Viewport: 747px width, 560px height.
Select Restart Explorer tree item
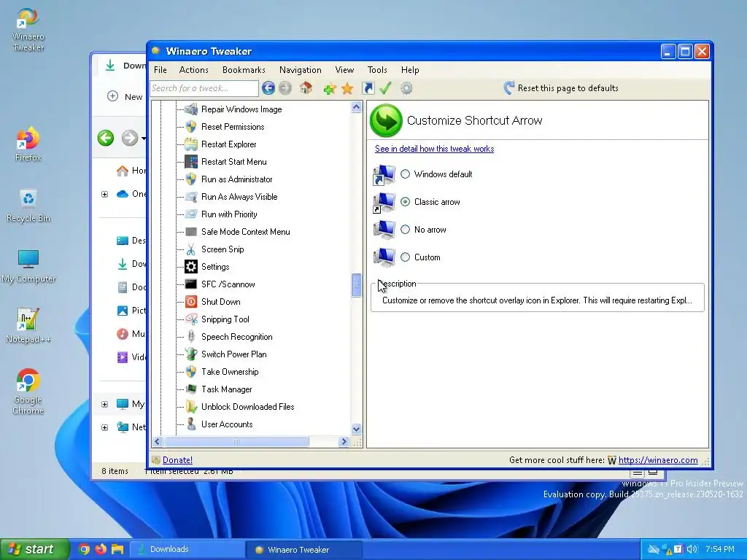[x=228, y=144]
